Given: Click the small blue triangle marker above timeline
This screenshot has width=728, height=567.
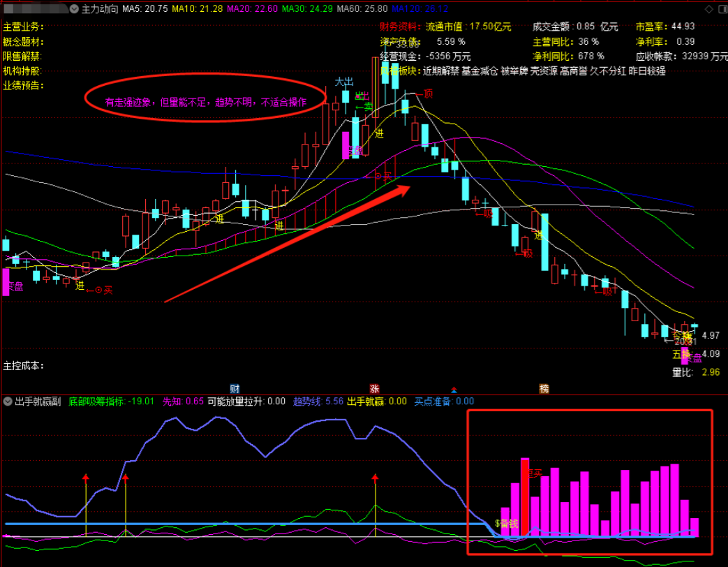Looking at the screenshot, I should coord(455,389).
